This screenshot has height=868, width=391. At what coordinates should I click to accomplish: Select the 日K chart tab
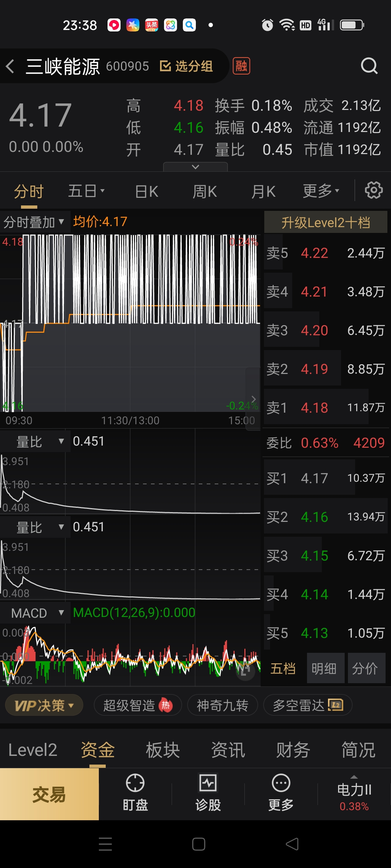click(147, 191)
